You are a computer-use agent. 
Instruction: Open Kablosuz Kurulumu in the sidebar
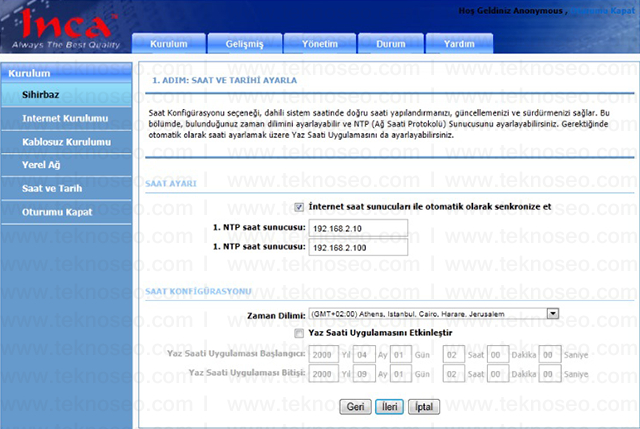point(67,142)
